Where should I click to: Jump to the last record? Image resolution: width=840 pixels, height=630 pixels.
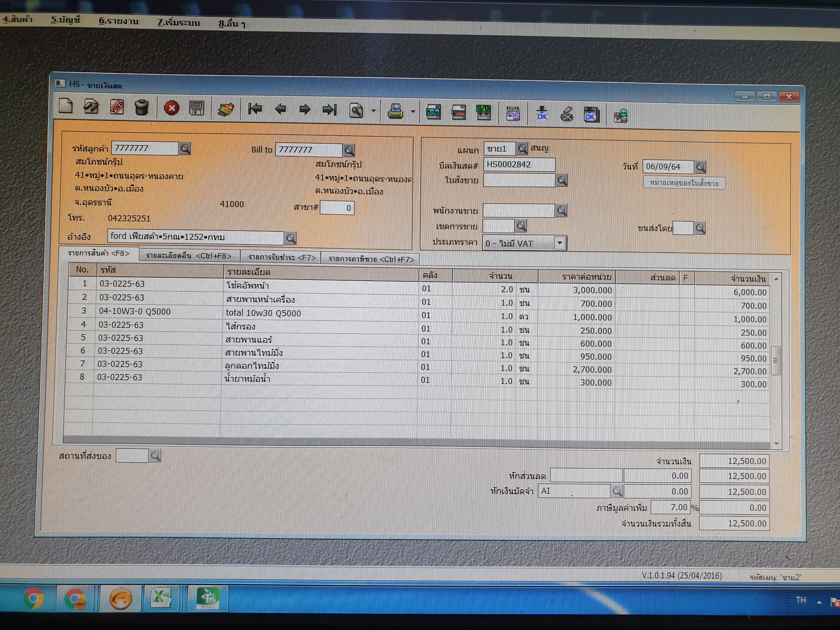329,111
